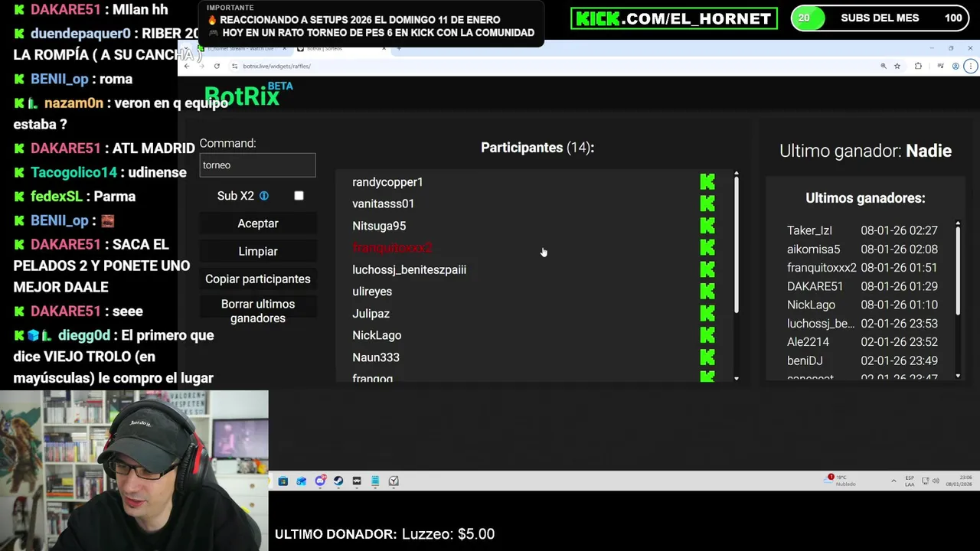Click the Command input field containing torneo
Viewport: 980px width, 551px height.
tap(257, 165)
